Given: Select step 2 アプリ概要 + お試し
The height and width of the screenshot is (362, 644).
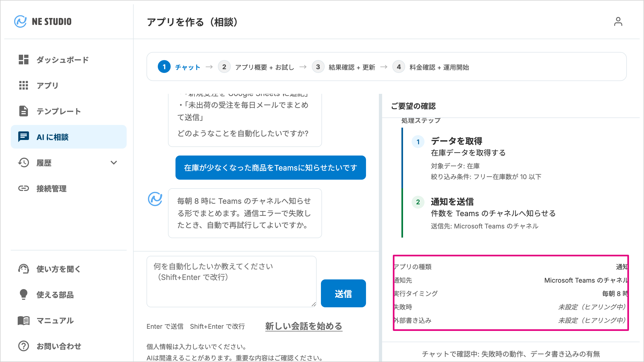Looking at the screenshot, I should click(256, 67).
